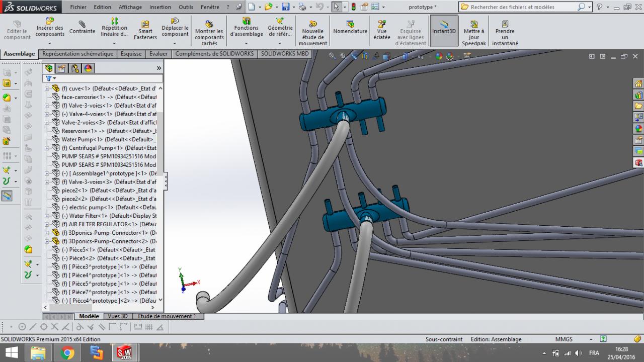Click the rebuild traffic light icon
Screen dimensions: 644x362
[353, 7]
